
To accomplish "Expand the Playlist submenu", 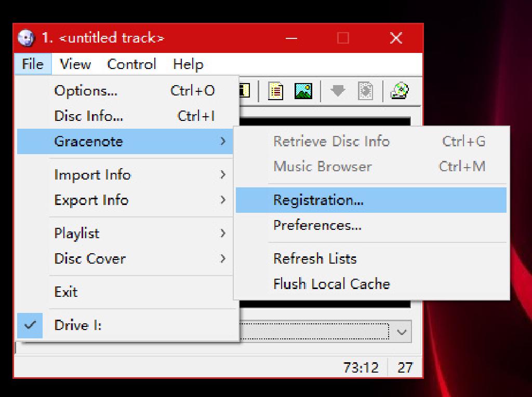I will click(x=125, y=233).
